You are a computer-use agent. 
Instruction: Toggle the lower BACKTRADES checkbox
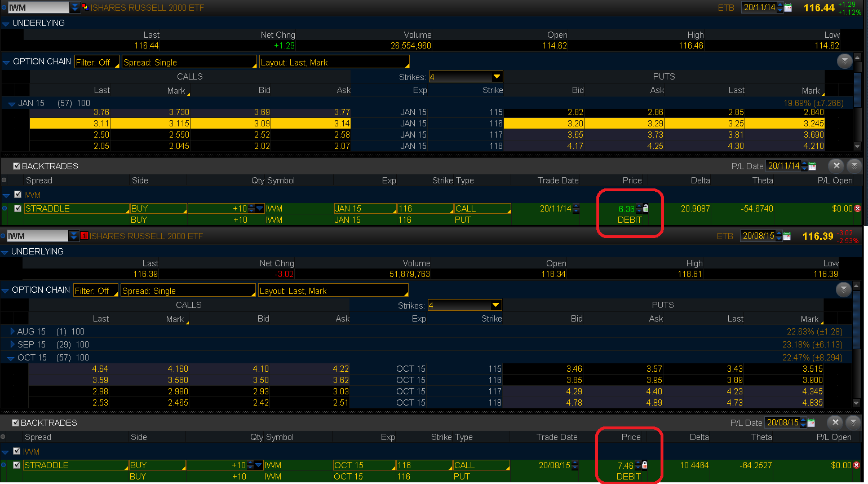coord(15,423)
